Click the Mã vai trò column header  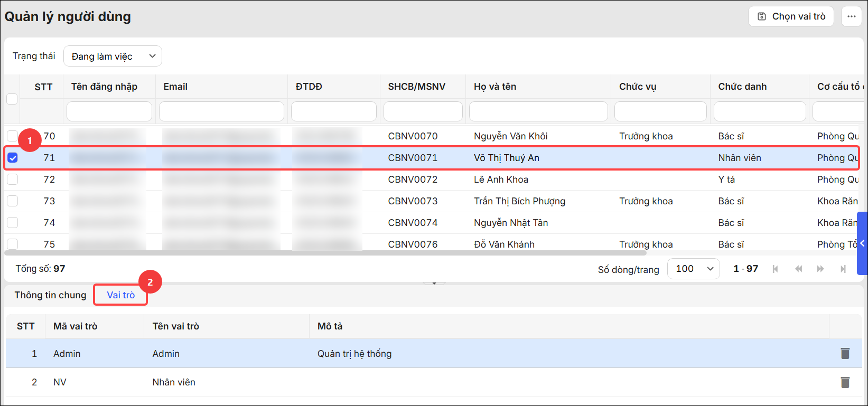click(x=75, y=326)
